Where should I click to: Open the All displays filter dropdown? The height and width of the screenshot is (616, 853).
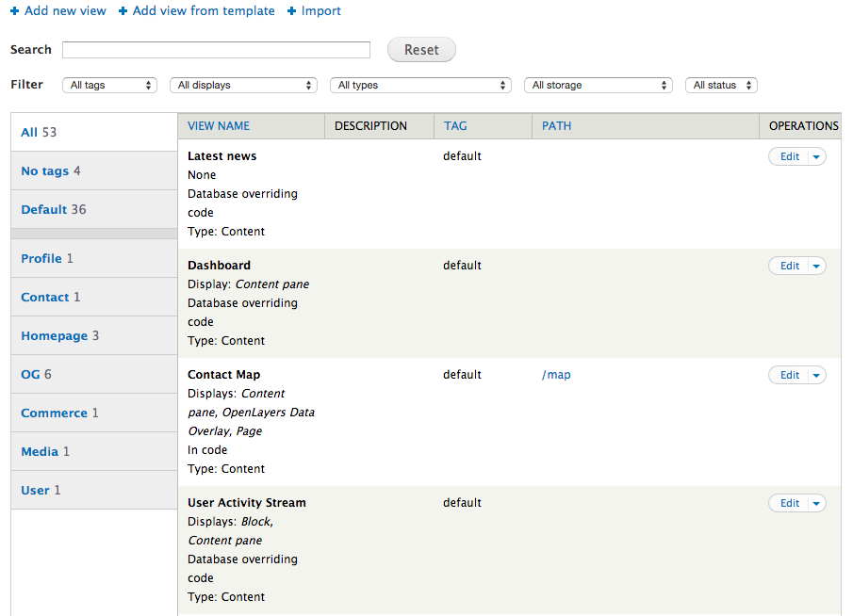click(x=243, y=85)
